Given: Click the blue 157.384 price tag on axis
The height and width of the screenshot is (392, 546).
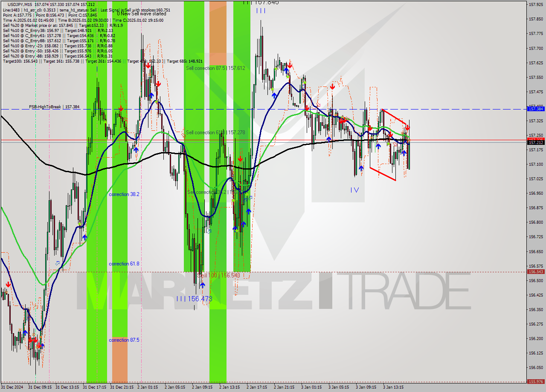Looking at the screenshot, I should [536, 109].
